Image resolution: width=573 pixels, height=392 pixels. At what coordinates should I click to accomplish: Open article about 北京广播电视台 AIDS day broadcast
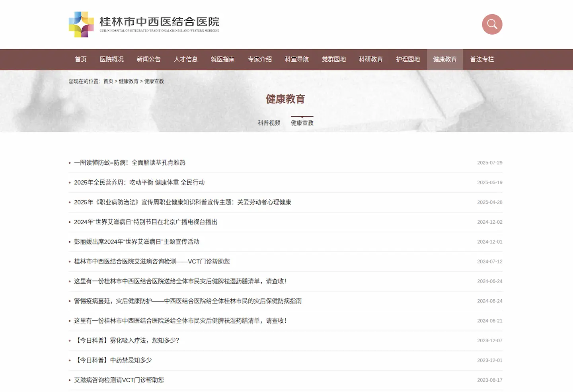(x=146, y=222)
